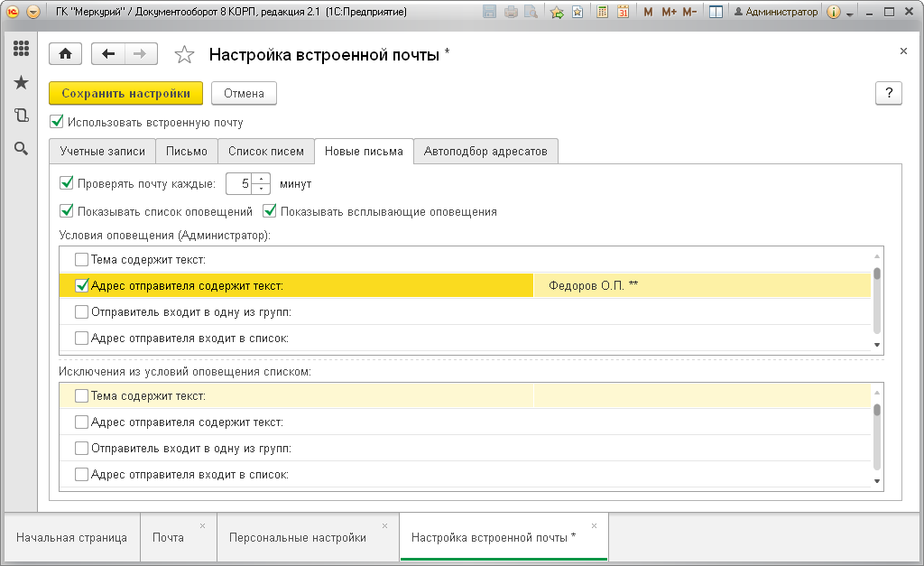Uncheck Адрес отправителя содержит текст condition
Image resolution: width=924 pixels, height=566 pixels.
coord(81,285)
